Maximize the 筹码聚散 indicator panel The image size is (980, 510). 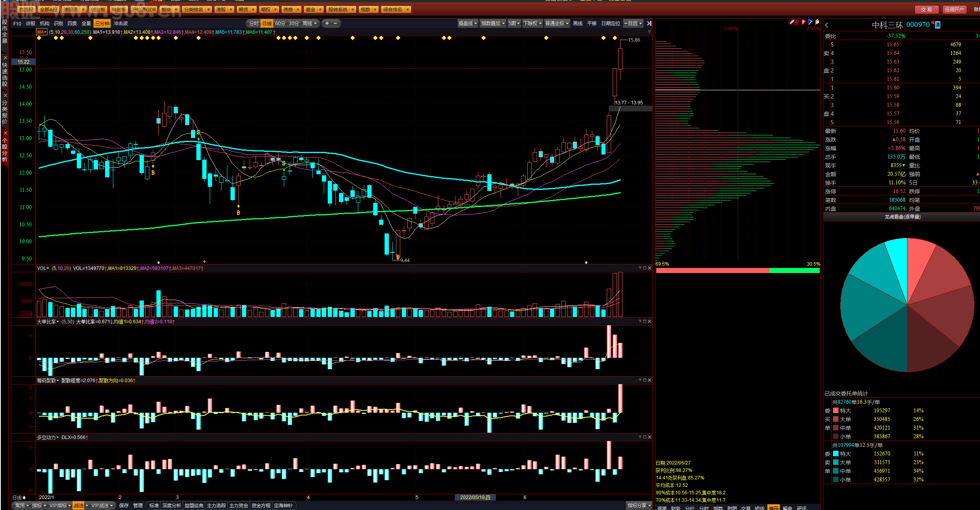[x=645, y=380]
